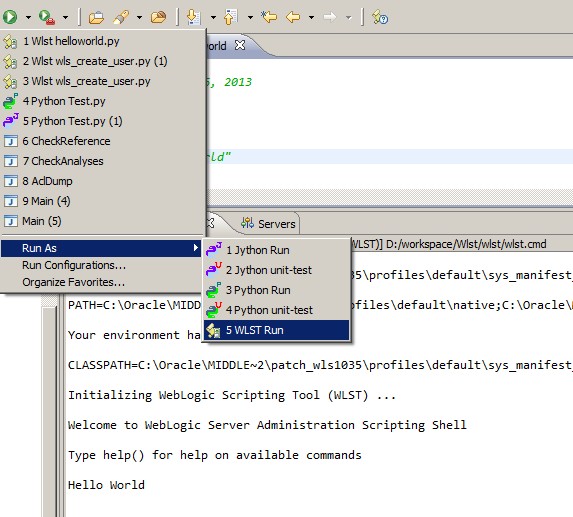Click the Python unit-test icon in submenu
The width and height of the screenshot is (573, 517).
pyautogui.click(x=214, y=310)
